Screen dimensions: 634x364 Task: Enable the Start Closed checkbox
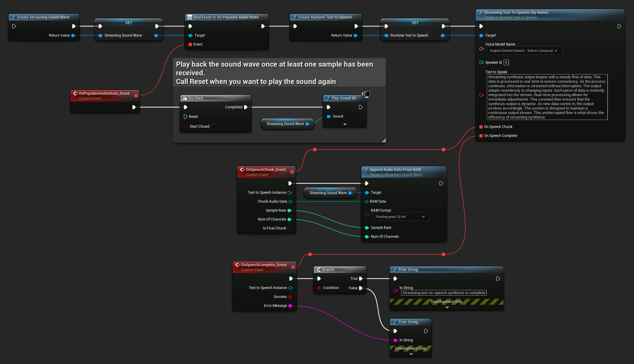pos(214,126)
